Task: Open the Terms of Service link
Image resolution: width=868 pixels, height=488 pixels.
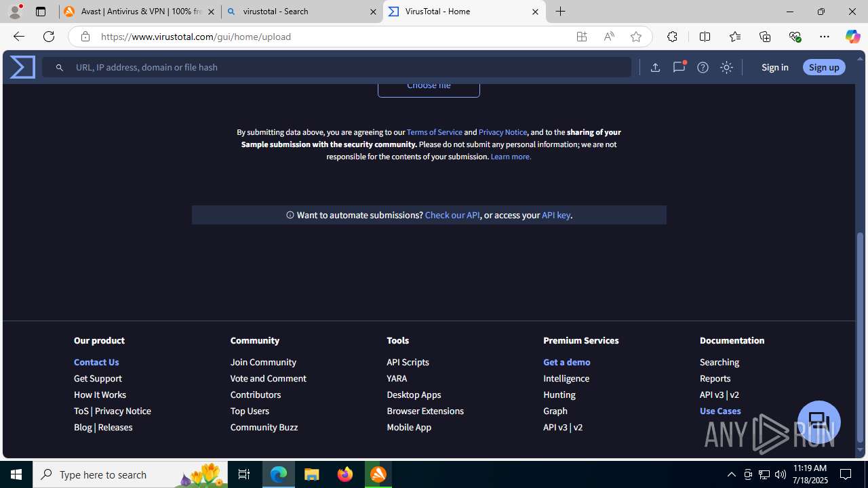Action: [x=435, y=132]
